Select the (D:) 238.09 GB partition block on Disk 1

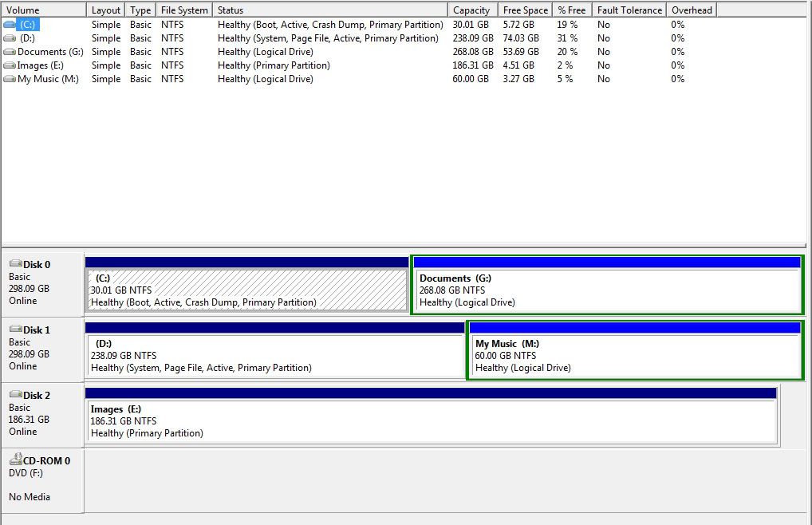click(275, 349)
